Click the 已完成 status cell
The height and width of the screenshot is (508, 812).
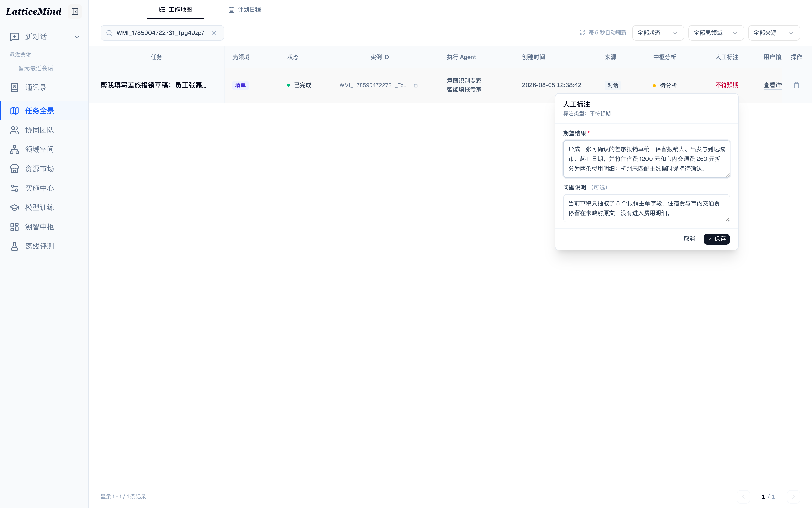[299, 85]
